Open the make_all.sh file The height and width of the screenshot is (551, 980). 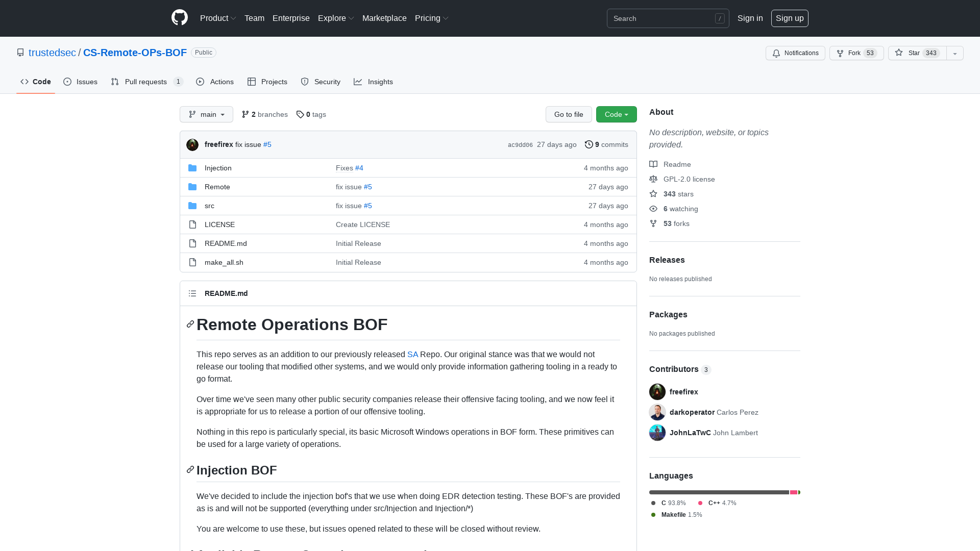coord(224,262)
